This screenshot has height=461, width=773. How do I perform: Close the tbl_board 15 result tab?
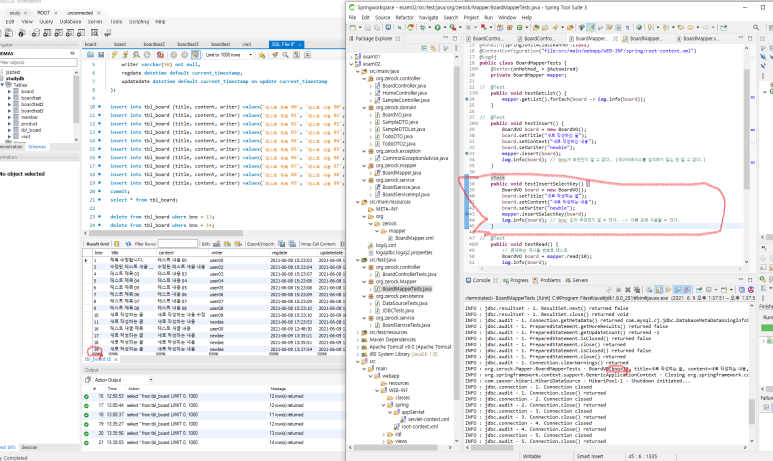click(x=116, y=359)
